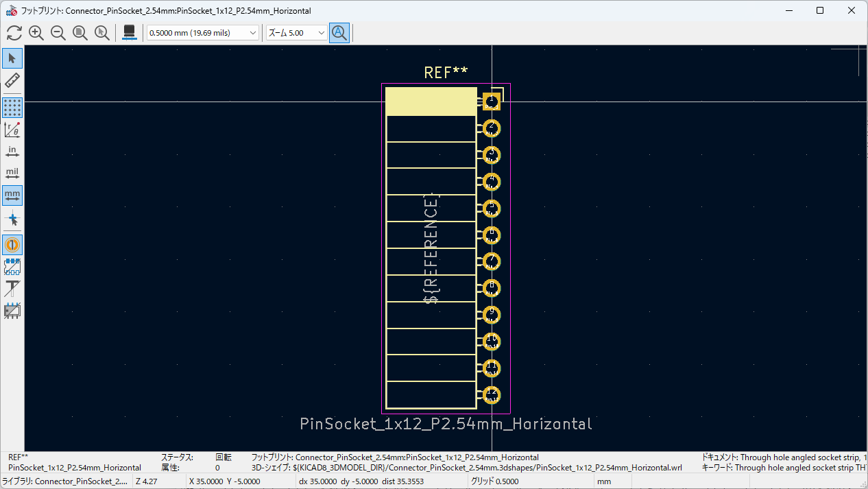Toggle pad number display
The width and height of the screenshot is (868, 489).
point(12,244)
